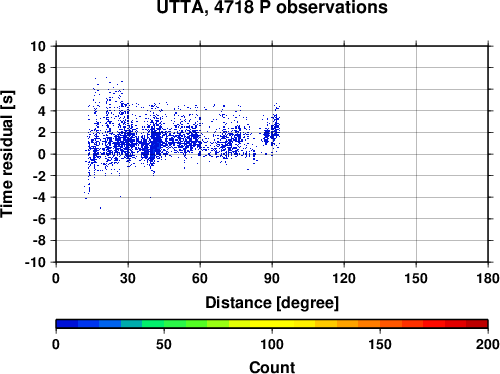Select x-axis tick label '30'
Screen dimensions: 500x374
128,278
